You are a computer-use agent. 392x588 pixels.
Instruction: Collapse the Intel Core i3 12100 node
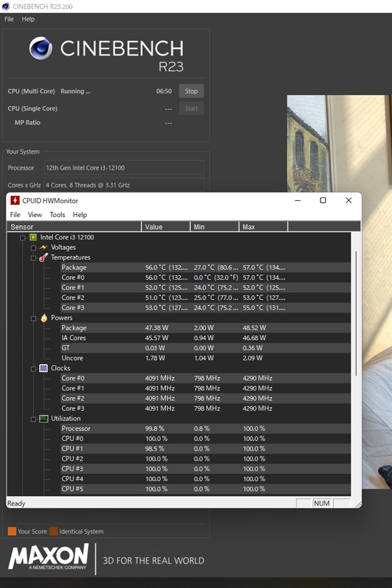[x=22, y=237]
